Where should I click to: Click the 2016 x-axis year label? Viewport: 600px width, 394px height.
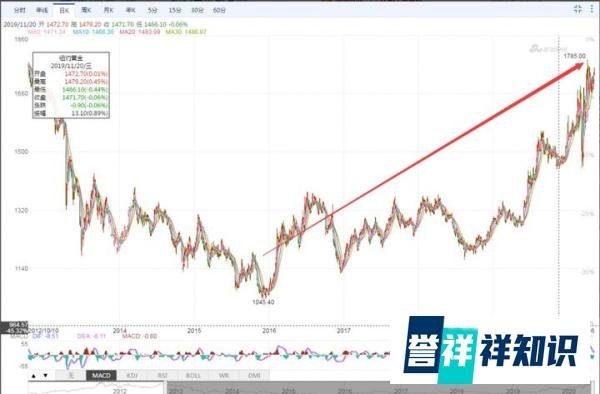269,331
